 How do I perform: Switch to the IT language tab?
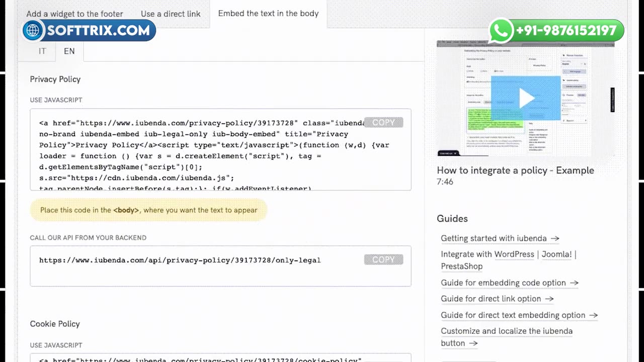(42, 51)
